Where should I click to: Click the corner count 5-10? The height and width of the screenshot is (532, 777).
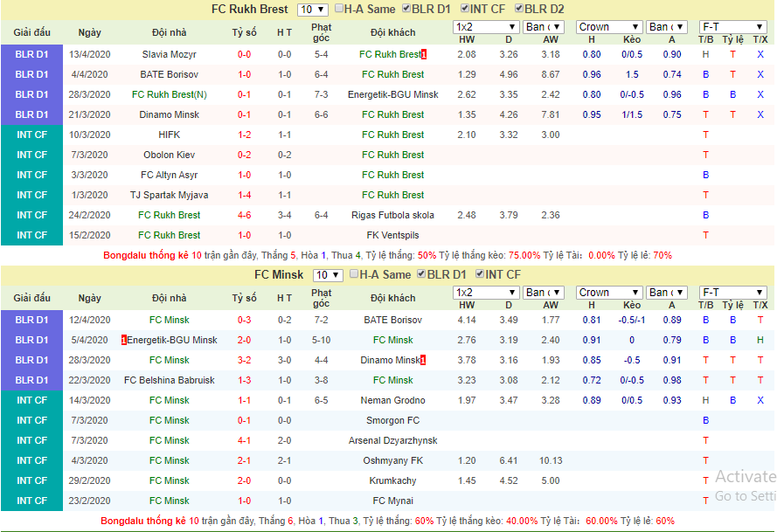pos(321,341)
